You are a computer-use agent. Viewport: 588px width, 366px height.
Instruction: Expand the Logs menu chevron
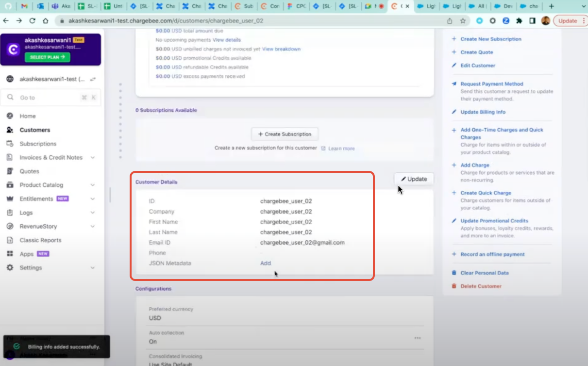[x=92, y=213]
